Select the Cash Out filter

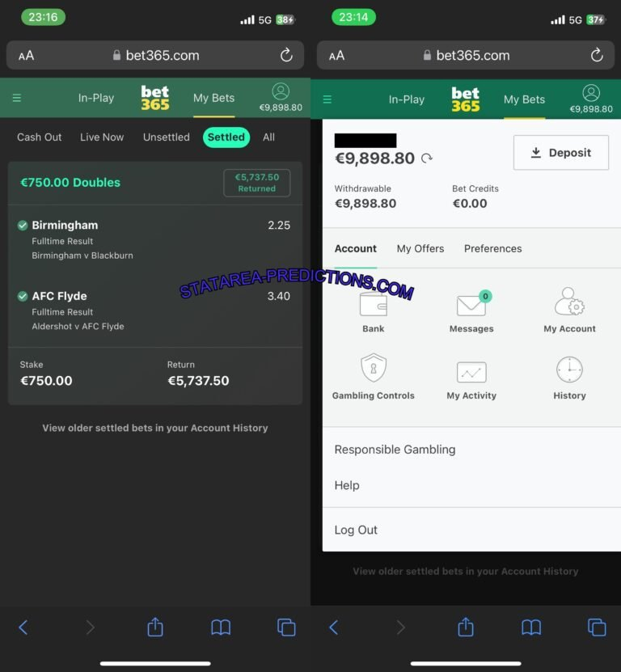click(x=39, y=137)
